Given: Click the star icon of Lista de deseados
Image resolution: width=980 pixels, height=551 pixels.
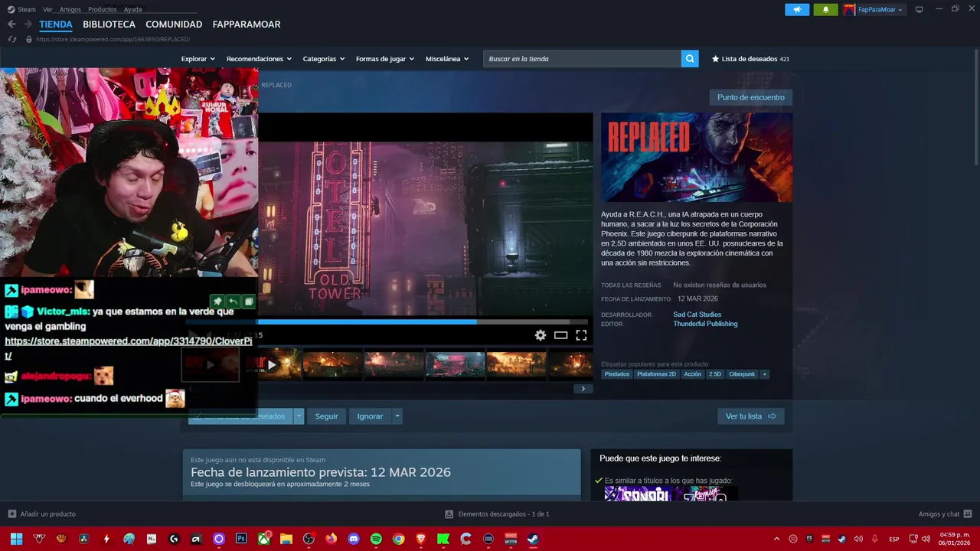Looking at the screenshot, I should click(715, 59).
